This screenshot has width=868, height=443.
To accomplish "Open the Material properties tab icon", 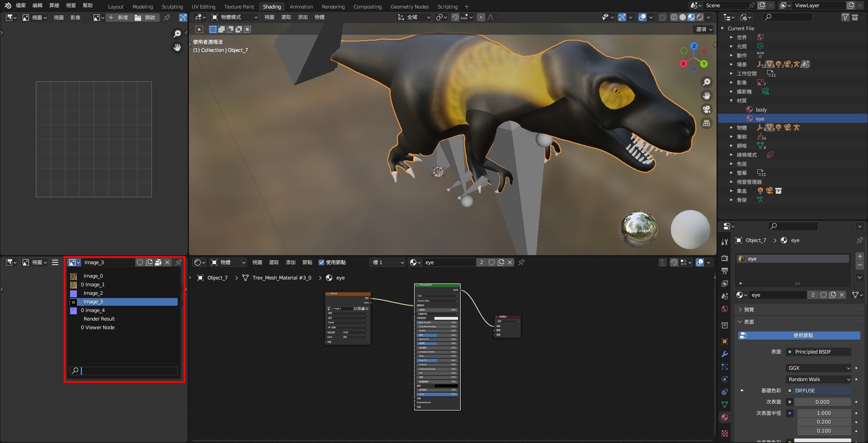I will point(725,417).
